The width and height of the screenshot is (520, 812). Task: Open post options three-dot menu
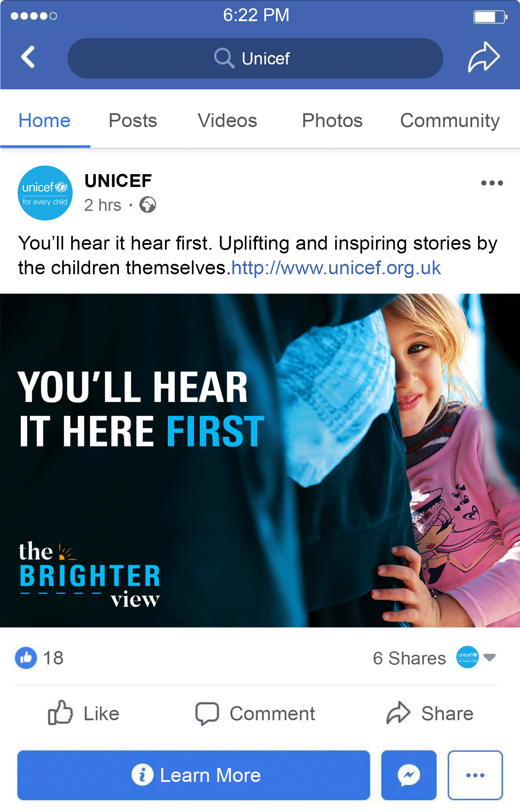(x=492, y=183)
